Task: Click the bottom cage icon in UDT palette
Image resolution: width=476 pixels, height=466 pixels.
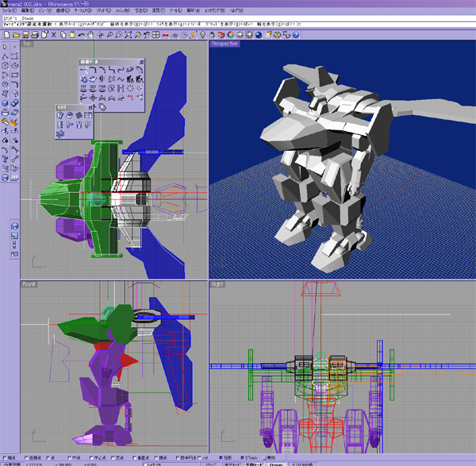Action: coord(60,134)
